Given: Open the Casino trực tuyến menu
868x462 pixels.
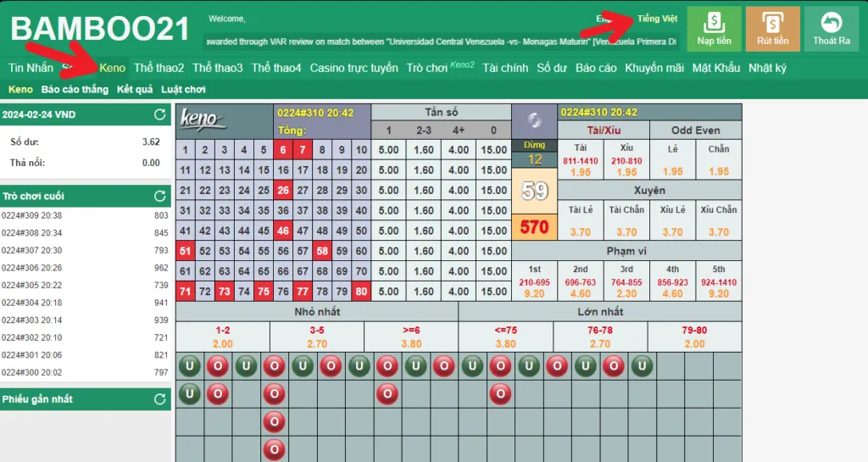Looking at the screenshot, I should pos(353,68).
